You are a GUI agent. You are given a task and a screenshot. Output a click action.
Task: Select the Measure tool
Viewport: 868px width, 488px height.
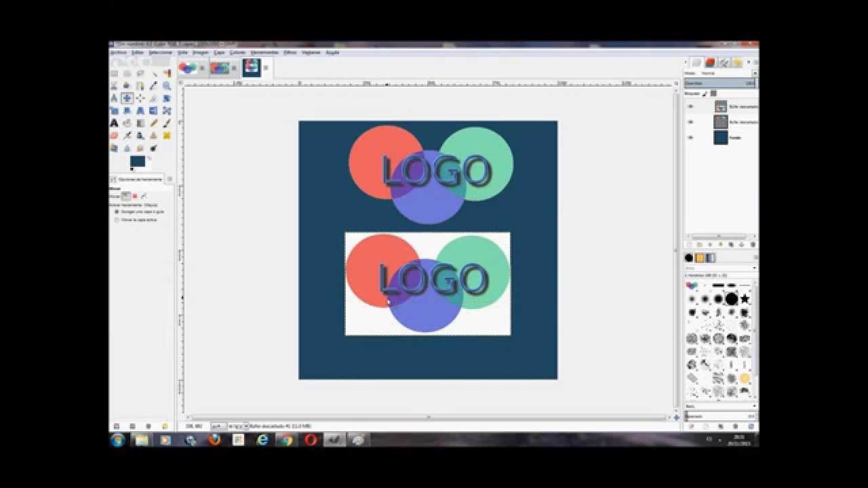pos(114,98)
